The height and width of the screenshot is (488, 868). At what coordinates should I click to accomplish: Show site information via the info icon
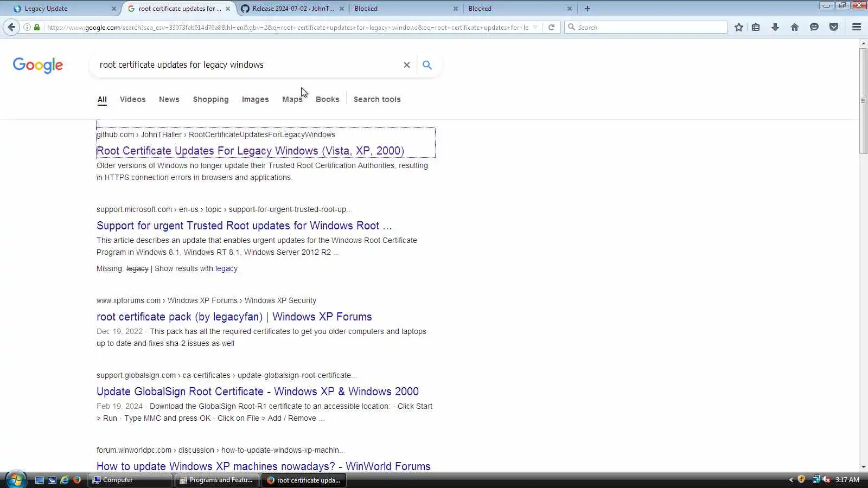[27, 27]
